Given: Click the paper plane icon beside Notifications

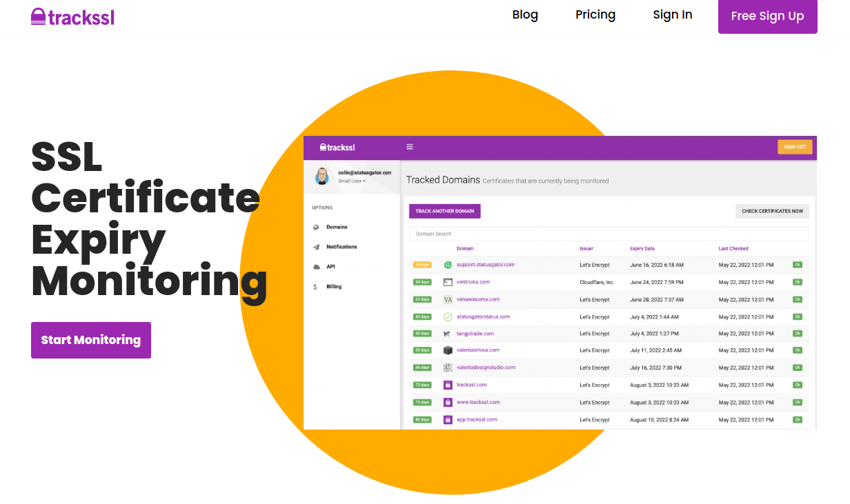Looking at the screenshot, I should (x=316, y=247).
